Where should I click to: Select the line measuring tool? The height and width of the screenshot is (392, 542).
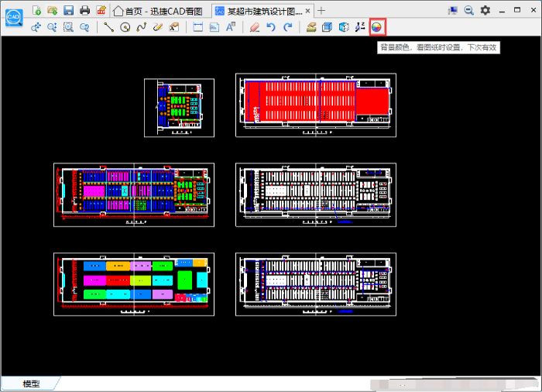click(x=109, y=27)
